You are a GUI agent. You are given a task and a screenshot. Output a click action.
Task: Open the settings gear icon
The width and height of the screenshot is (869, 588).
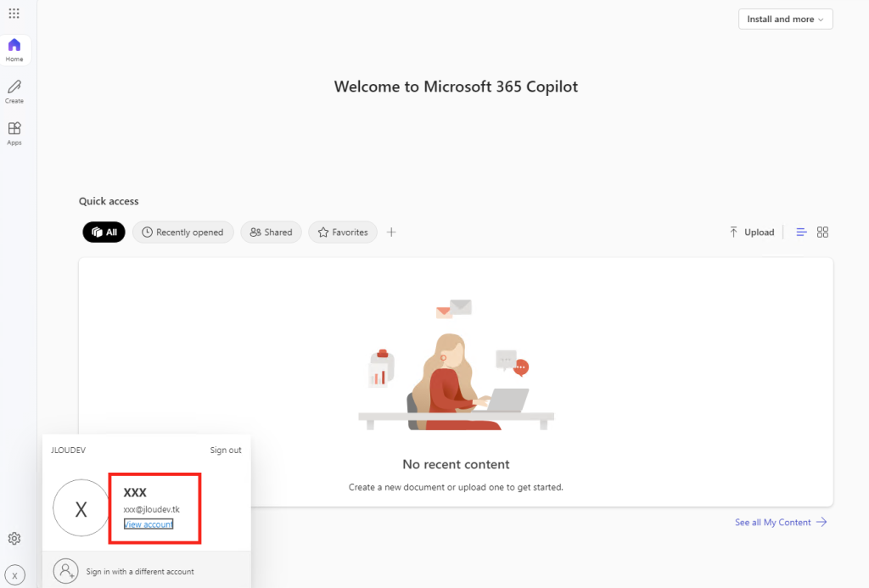(x=14, y=538)
